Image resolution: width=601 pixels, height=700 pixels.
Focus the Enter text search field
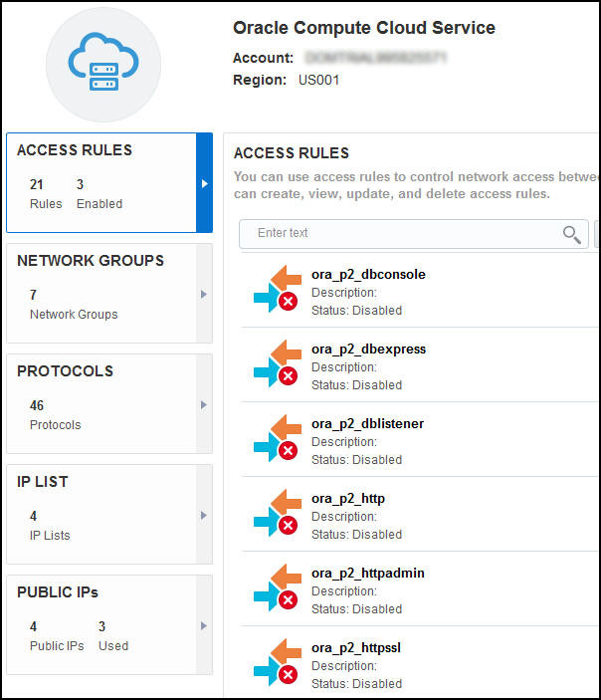(414, 233)
